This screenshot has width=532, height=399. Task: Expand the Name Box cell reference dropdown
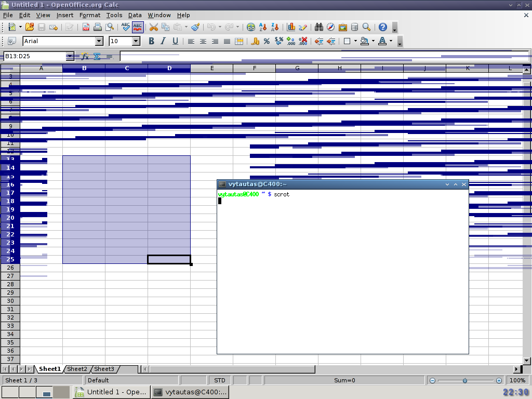[70, 57]
